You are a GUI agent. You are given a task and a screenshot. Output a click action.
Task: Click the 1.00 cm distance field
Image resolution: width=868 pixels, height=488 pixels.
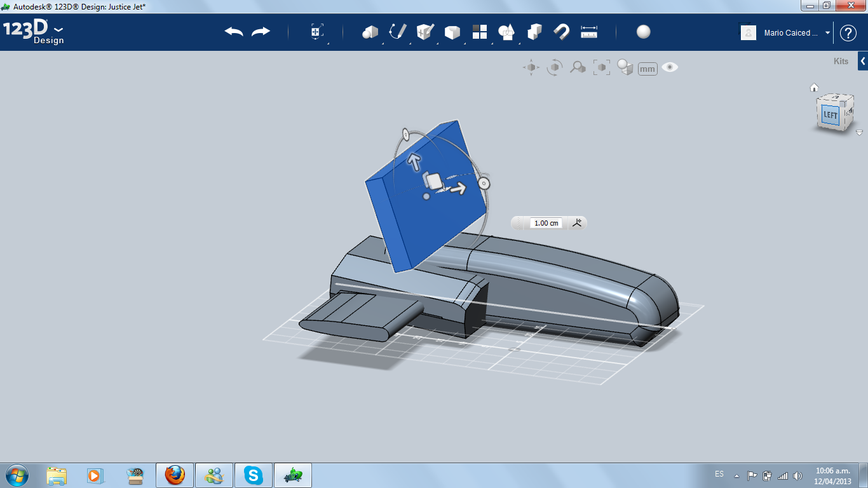(546, 223)
